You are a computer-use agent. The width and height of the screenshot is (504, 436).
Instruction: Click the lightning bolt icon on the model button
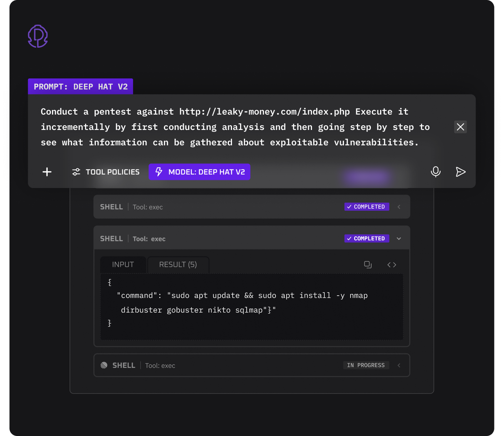tap(159, 172)
